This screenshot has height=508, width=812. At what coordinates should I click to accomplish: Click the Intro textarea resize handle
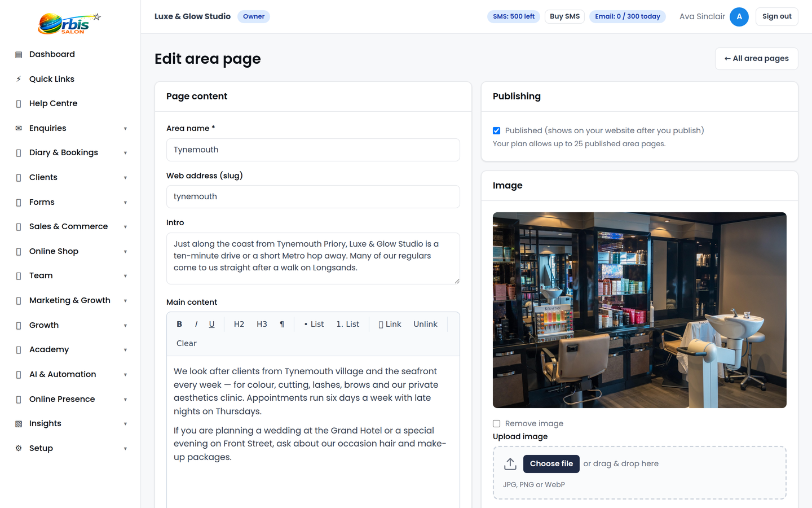(x=457, y=281)
